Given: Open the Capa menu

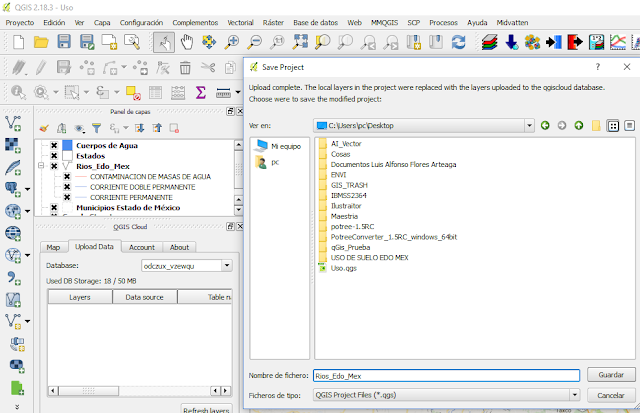Looking at the screenshot, I should click(x=102, y=22).
